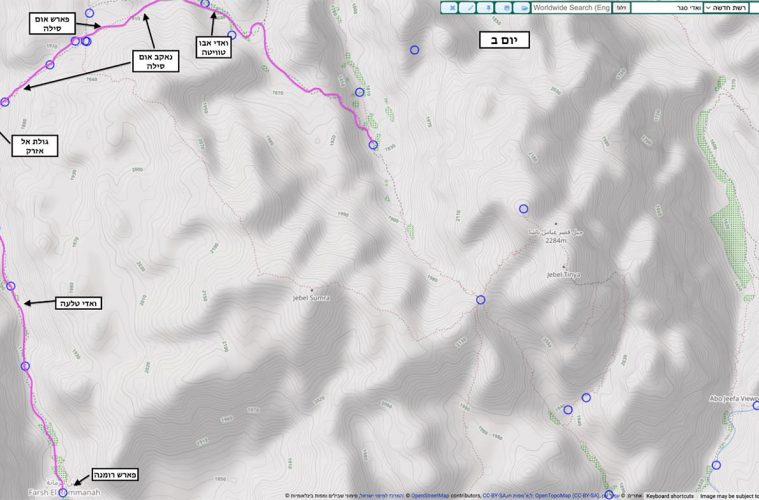This screenshot has width=759, height=500.
Task: Click the Farsh Rumana label box
Action: click(x=116, y=473)
